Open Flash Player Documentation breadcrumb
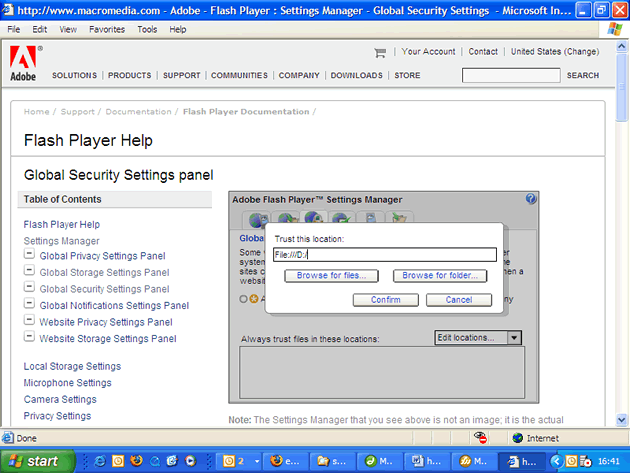This screenshot has width=630, height=473. coord(246,112)
